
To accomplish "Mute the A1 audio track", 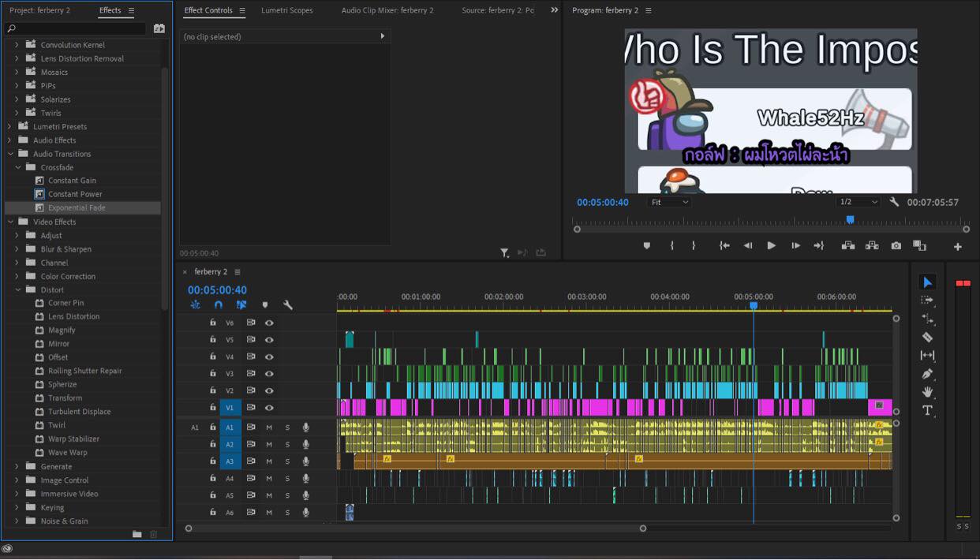I will 269,427.
